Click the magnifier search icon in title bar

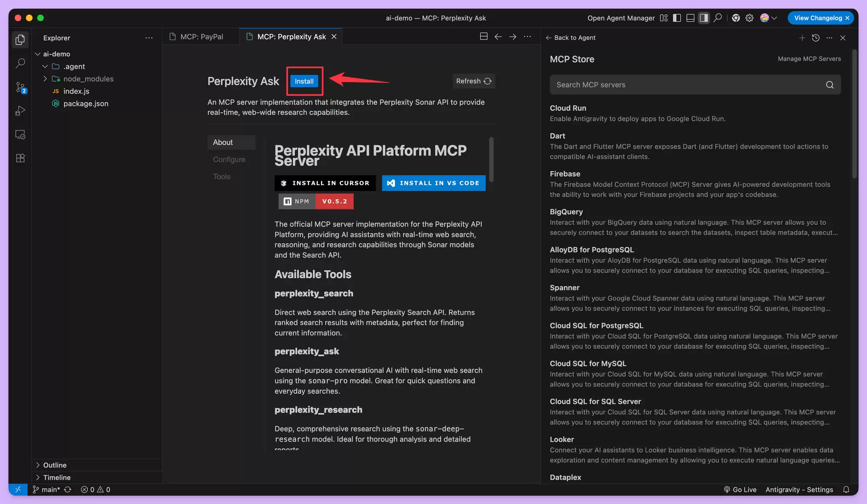pyautogui.click(x=718, y=18)
